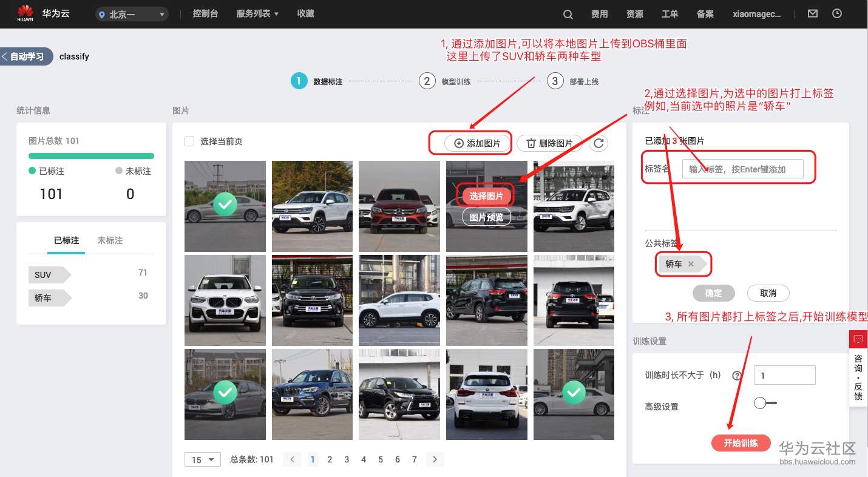
Task: Open 收藏 in the top bar
Action: (x=306, y=13)
